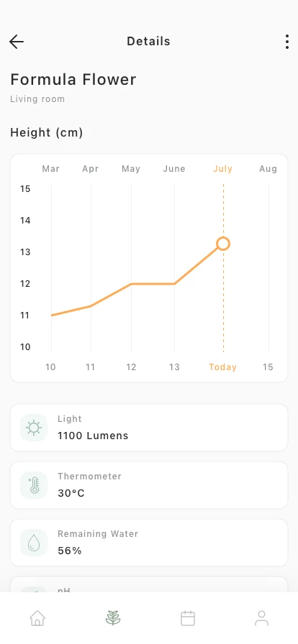Open Home tab in bottom navigation
This screenshot has width=298, height=644.
pyautogui.click(x=37, y=617)
